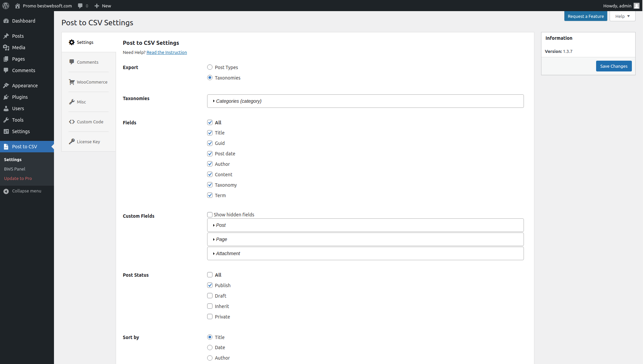
Task: Select the Taxonomies export radio button
Action: click(x=210, y=78)
